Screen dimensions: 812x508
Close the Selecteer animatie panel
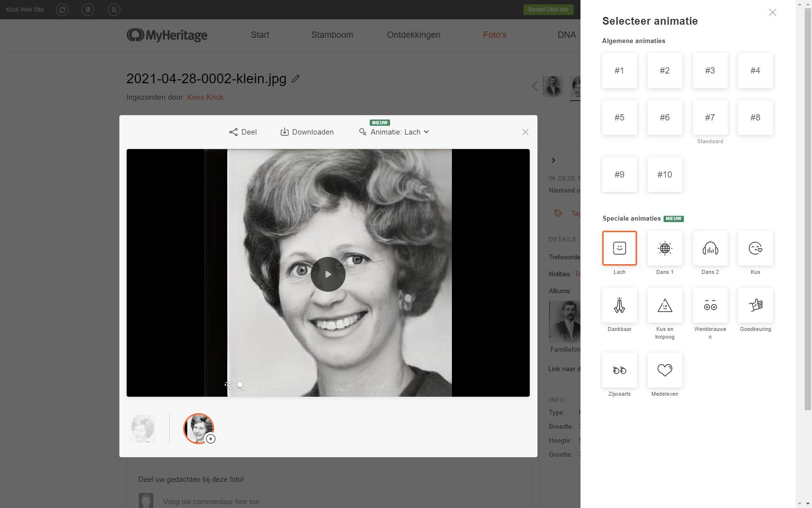click(x=772, y=13)
